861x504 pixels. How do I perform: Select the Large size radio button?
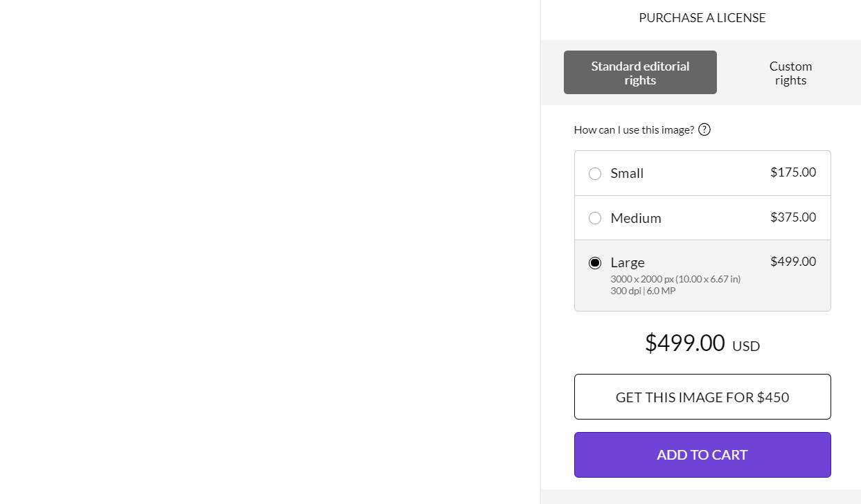click(595, 263)
